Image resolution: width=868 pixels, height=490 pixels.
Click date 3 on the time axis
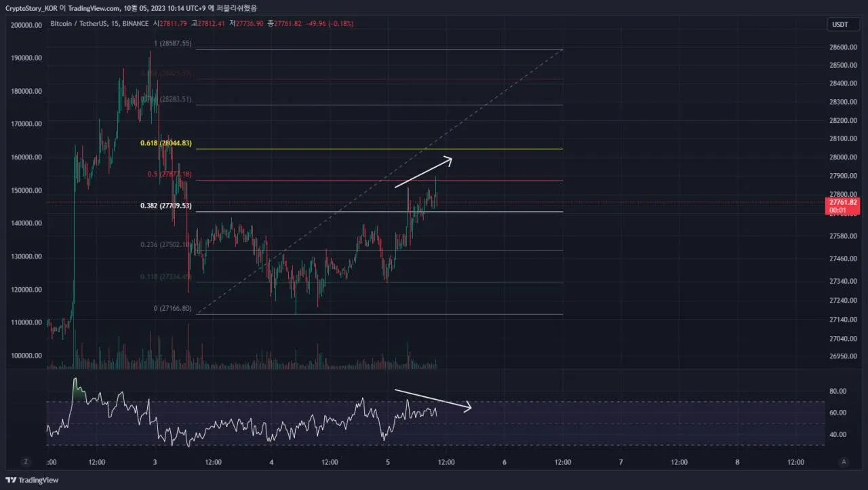[x=155, y=462]
